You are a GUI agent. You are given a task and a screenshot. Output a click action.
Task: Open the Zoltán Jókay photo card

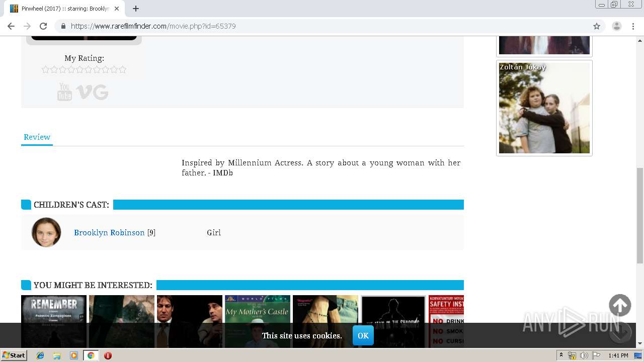[x=544, y=108]
